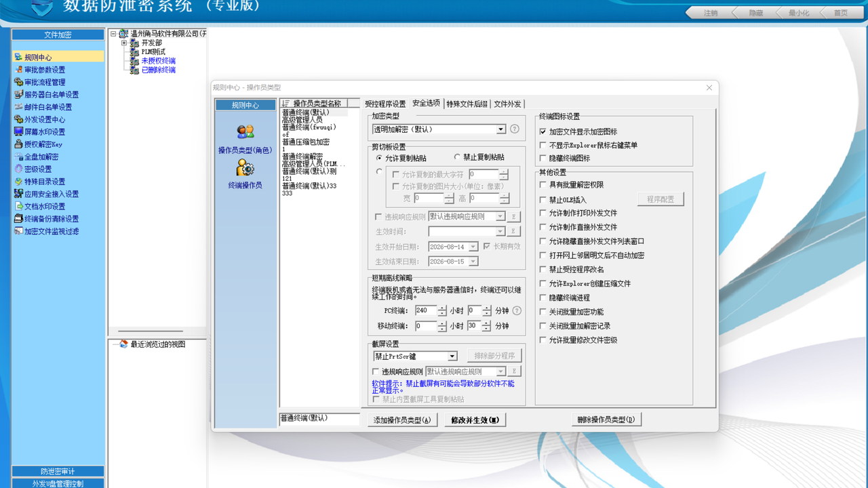Switch to 特殊文件后缀 tab
868x488 pixels.
point(467,104)
